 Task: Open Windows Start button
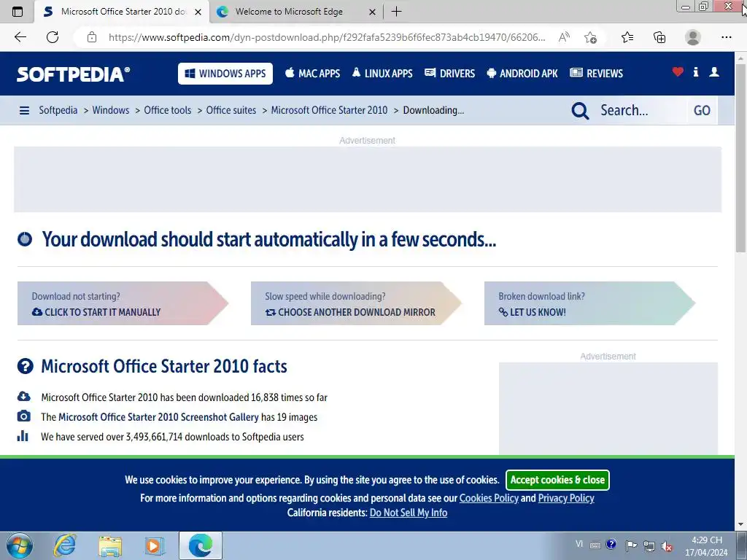coord(20,545)
